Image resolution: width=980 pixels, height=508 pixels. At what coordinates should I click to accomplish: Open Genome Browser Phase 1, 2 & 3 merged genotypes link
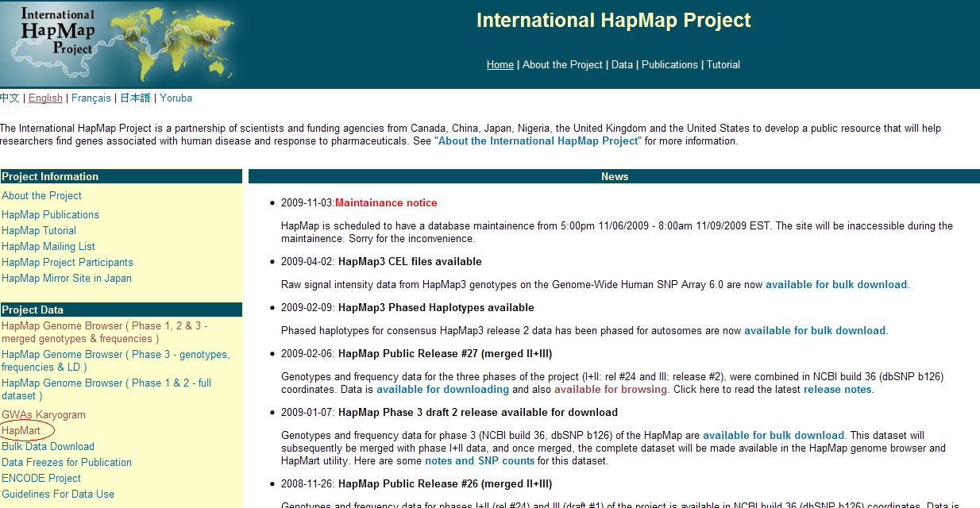(x=106, y=333)
